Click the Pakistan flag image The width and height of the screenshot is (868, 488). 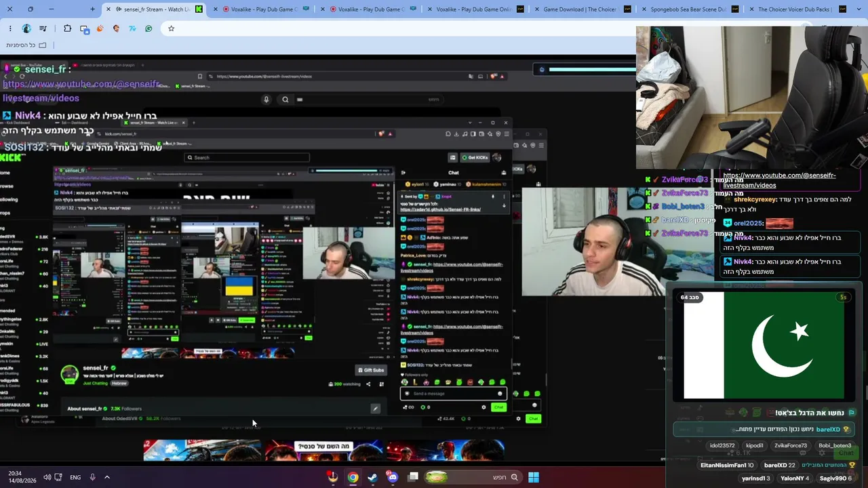pos(764,346)
